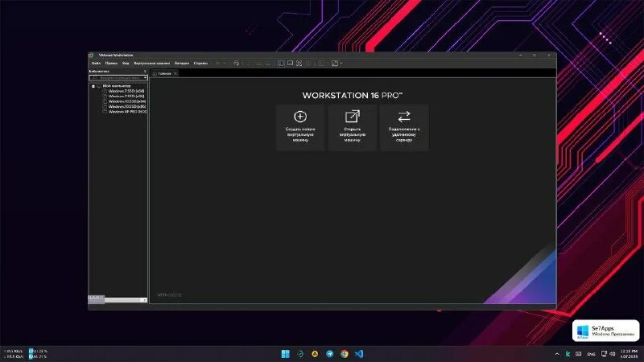Close the Главная tab
This screenshot has width=644, height=362.
(175, 73)
